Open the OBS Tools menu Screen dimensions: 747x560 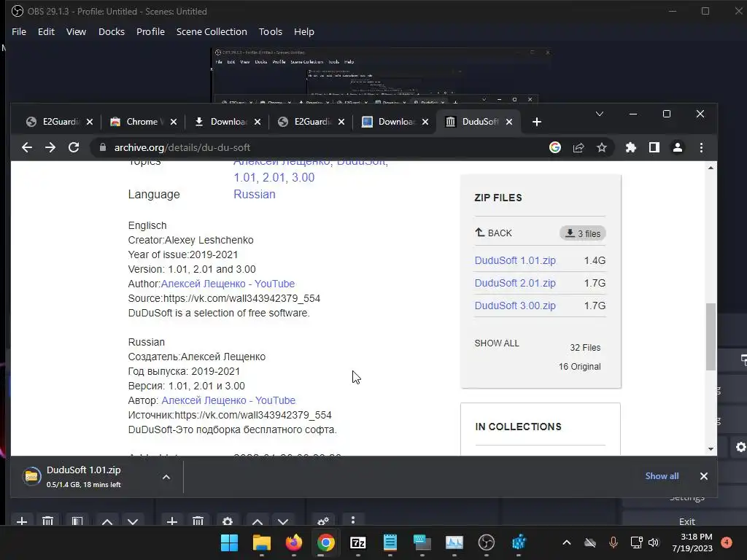click(x=271, y=31)
